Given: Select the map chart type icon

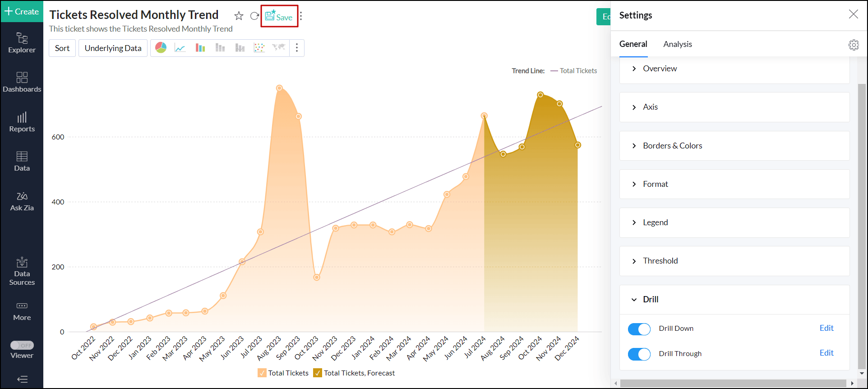Looking at the screenshot, I should pyautogui.click(x=279, y=48).
